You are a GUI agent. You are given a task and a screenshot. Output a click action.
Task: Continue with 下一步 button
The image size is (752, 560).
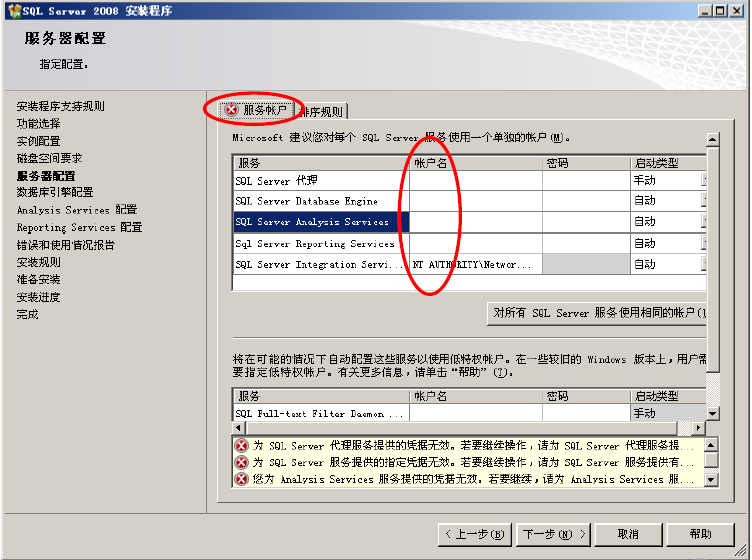click(553, 534)
